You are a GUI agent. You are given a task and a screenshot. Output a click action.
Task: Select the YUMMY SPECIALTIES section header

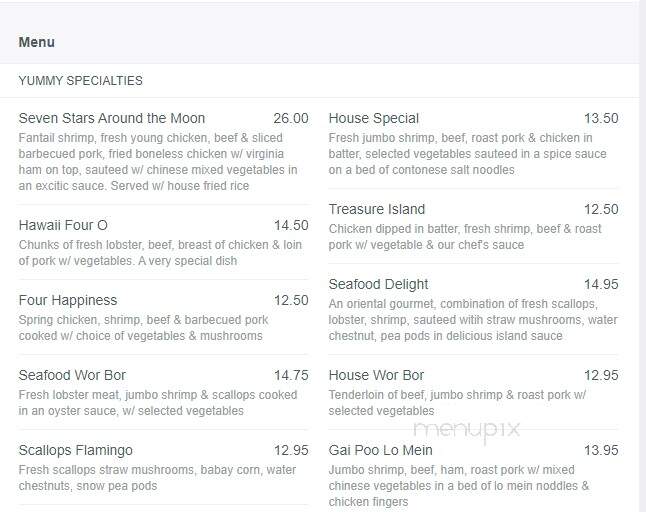pyautogui.click(x=80, y=80)
